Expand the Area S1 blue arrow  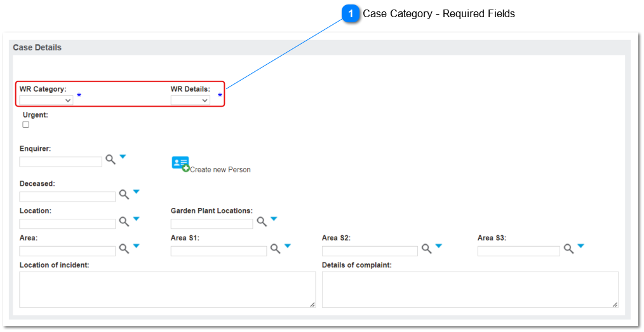[288, 246]
